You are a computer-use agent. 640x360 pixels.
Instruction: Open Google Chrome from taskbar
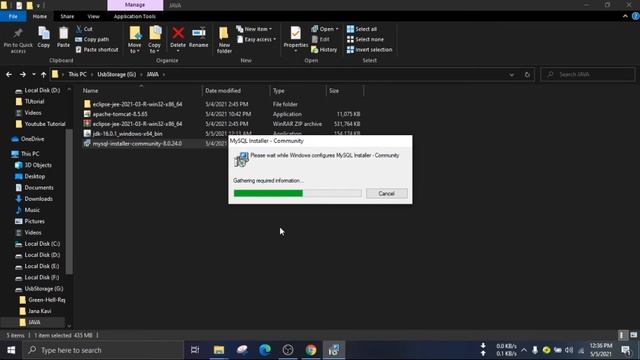pos(311,350)
